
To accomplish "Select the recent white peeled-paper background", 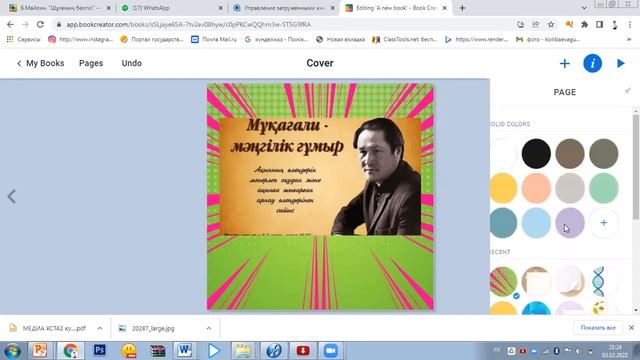I will pos(570,282).
